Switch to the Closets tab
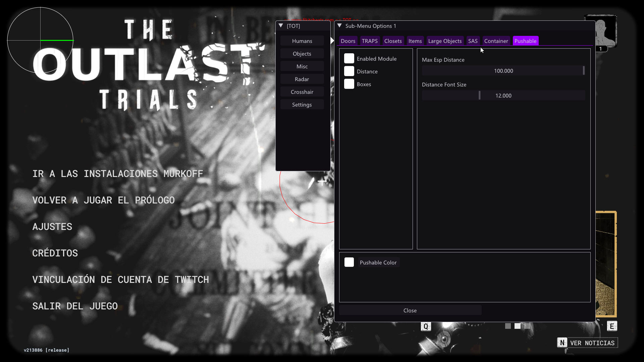The width and height of the screenshot is (644, 362). pos(393,41)
